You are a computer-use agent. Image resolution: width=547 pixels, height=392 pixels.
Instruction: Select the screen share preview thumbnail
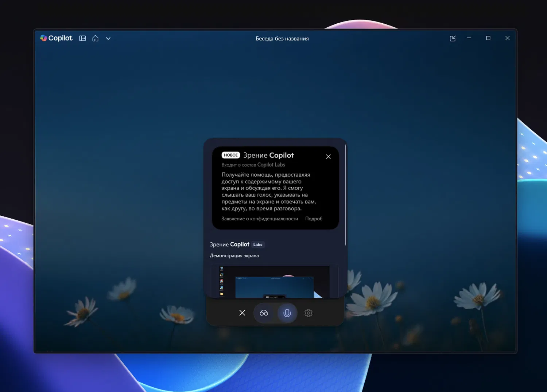(x=274, y=281)
